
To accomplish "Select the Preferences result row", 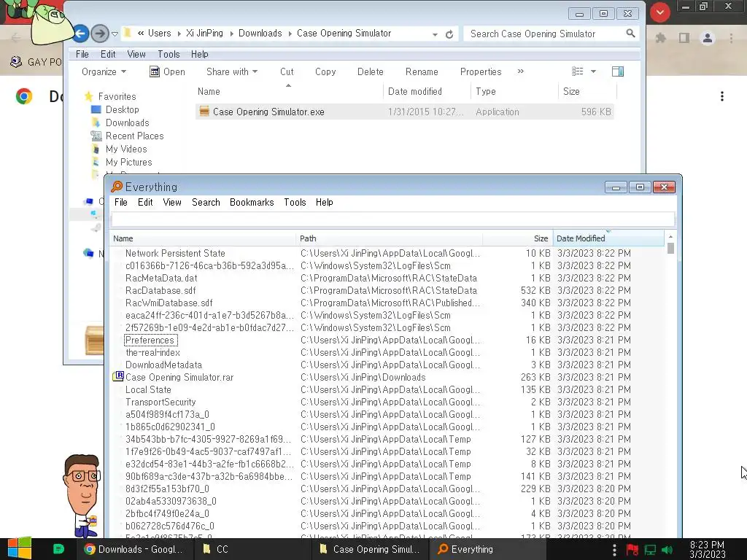I will click(x=388, y=340).
